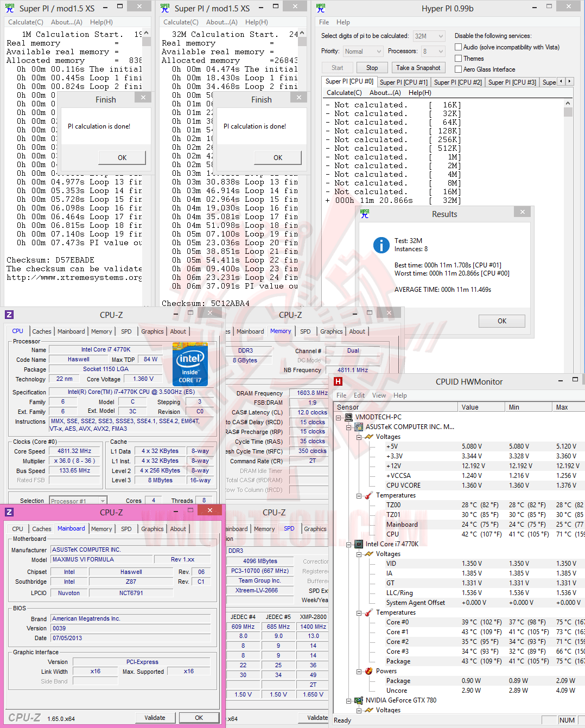Open the digits of pi 32M dropdown
Viewport: 585px width, 728px height.
pyautogui.click(x=429, y=36)
